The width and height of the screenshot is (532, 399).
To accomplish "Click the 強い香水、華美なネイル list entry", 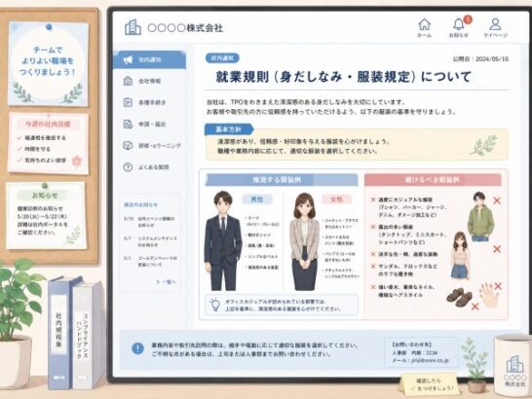I will (x=402, y=291).
